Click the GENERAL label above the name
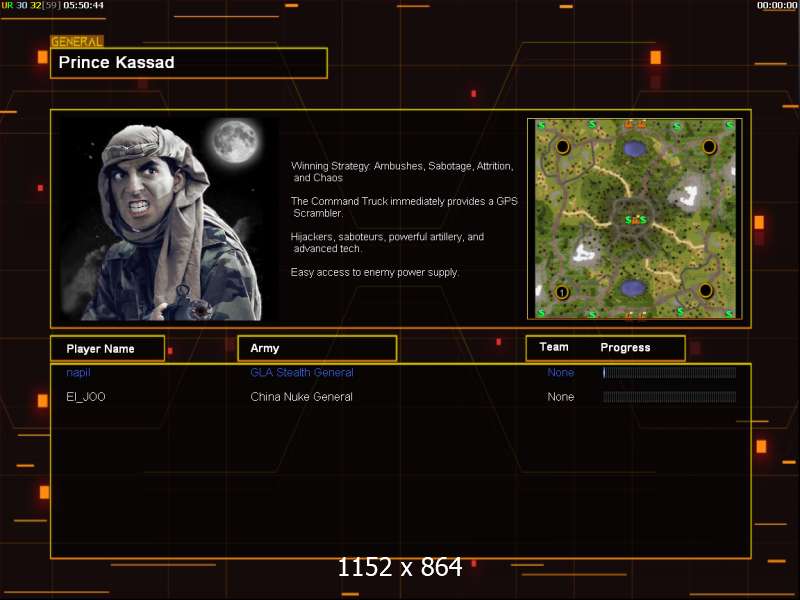This screenshot has width=800, height=600. tap(77, 41)
